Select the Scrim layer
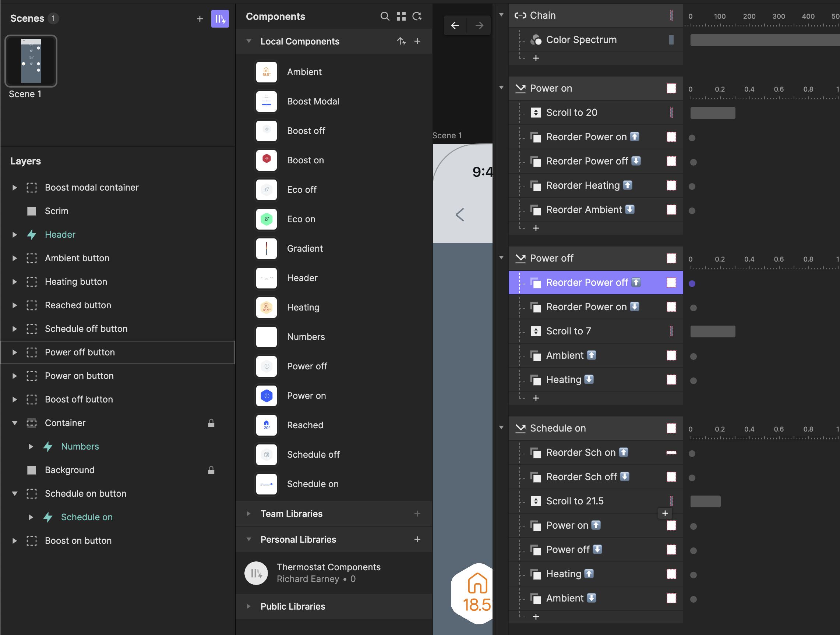840x635 pixels. click(118, 211)
